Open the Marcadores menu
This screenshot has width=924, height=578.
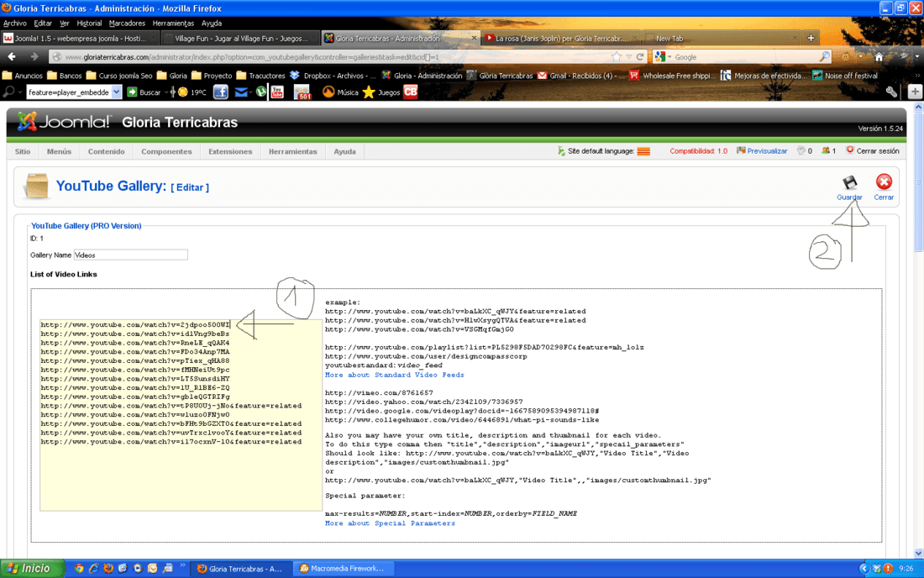(x=127, y=24)
